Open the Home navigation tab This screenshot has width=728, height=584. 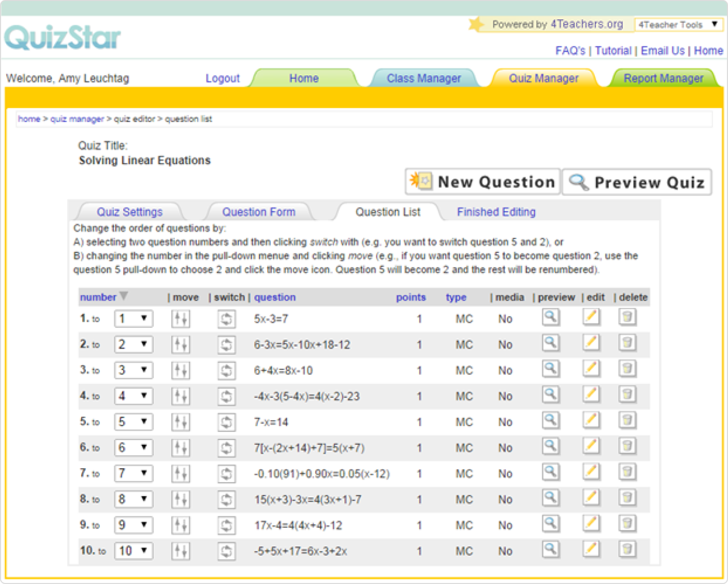coord(304,78)
